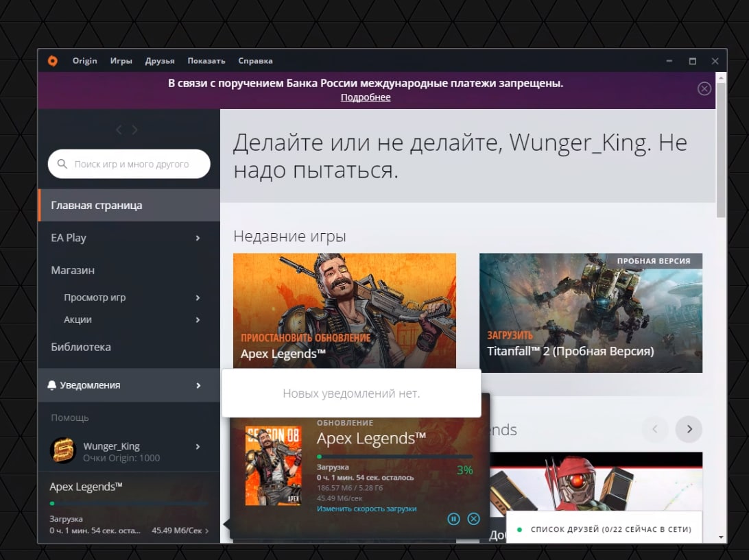Pause the Apex Legends download
This screenshot has height=560, width=749.
click(454, 519)
